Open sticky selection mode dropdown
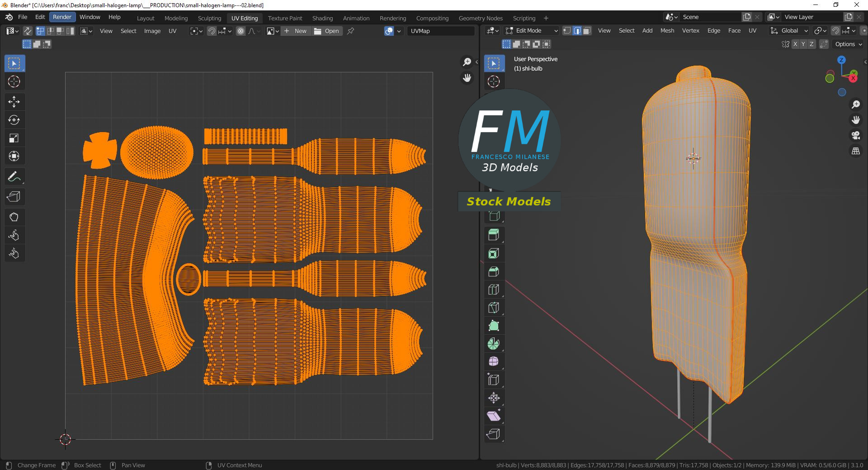The image size is (868, 470). tap(86, 31)
